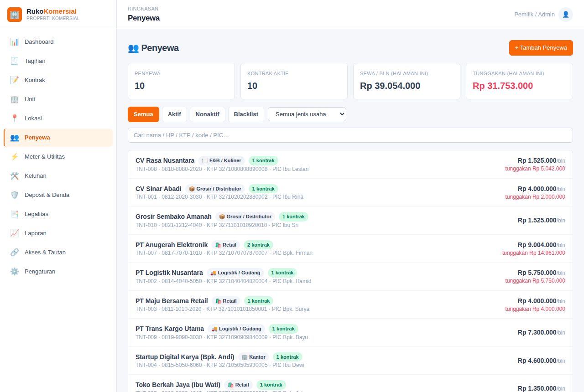Click the Dashboard chart icon in sidebar
This screenshot has height=392, width=584.
point(15,42)
